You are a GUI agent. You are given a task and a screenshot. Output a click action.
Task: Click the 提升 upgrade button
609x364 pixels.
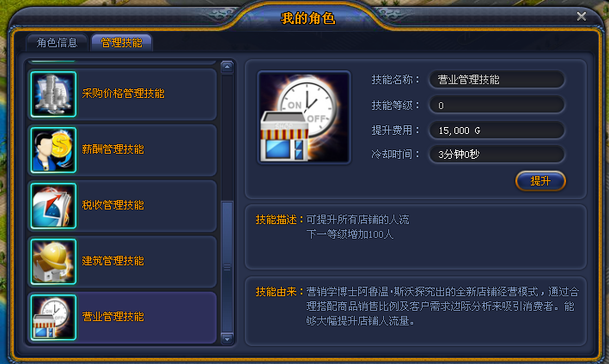540,181
